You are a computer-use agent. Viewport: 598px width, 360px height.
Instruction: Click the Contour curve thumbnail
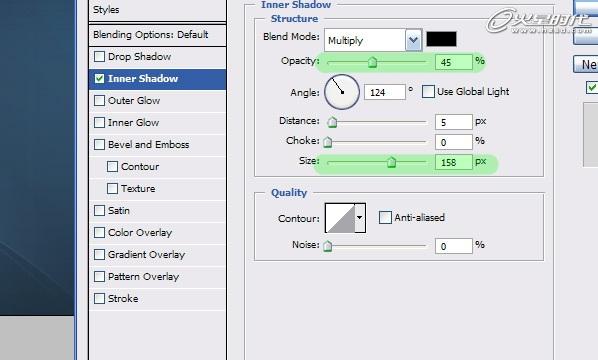(x=340, y=218)
